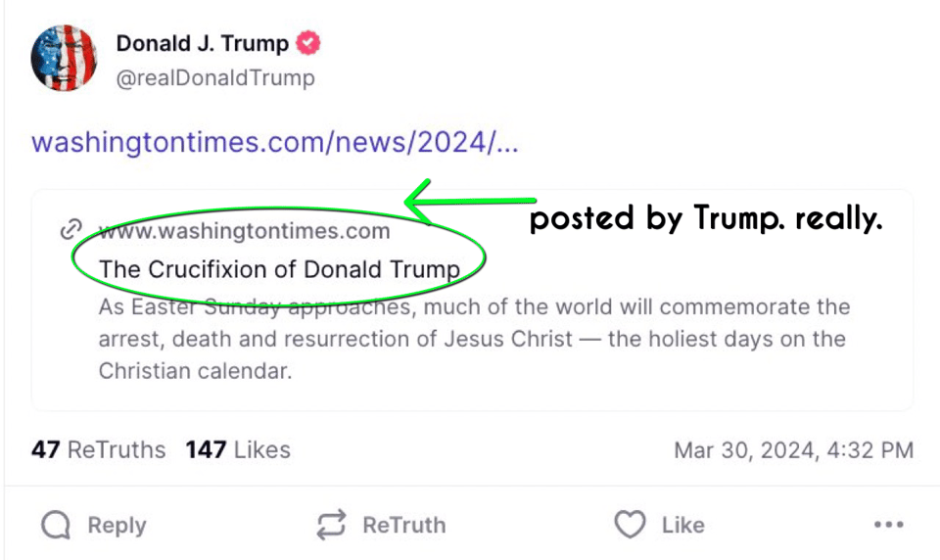Click the Reply speech bubble icon
The height and width of the screenshot is (560, 940).
point(56,526)
